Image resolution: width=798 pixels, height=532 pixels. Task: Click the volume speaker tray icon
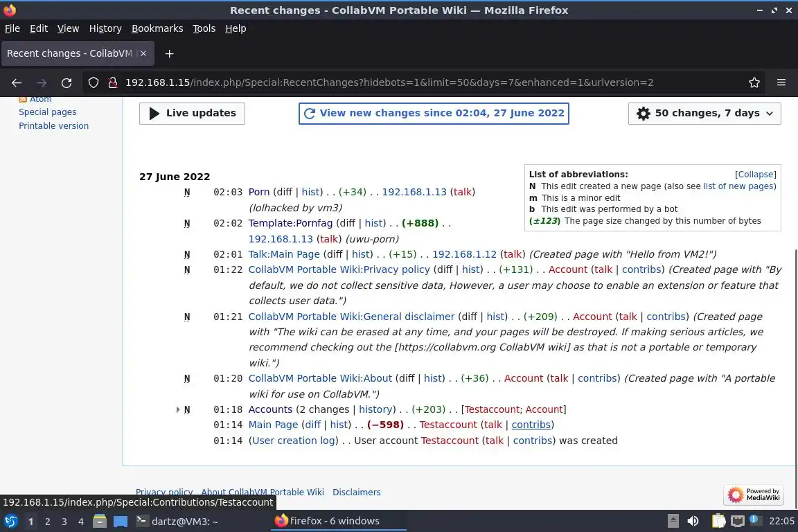tap(693, 521)
